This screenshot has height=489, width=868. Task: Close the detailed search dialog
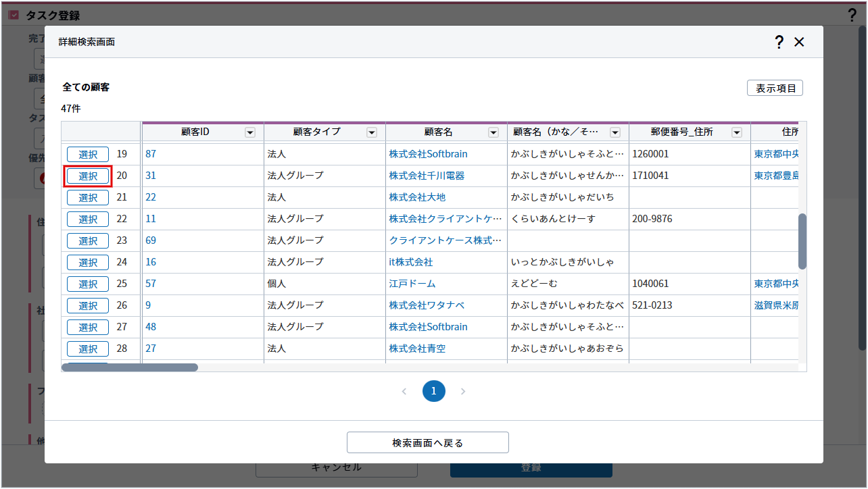click(x=799, y=42)
